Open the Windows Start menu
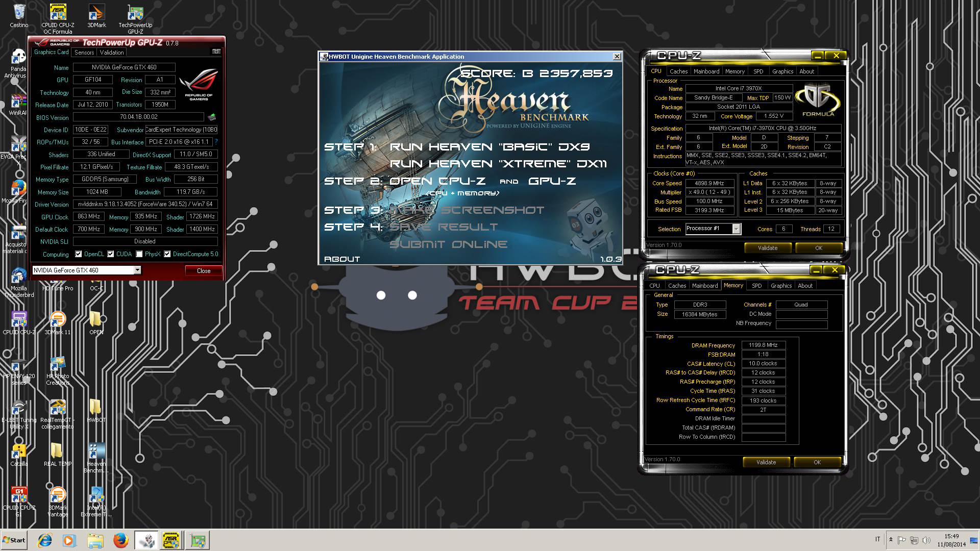 (x=14, y=540)
